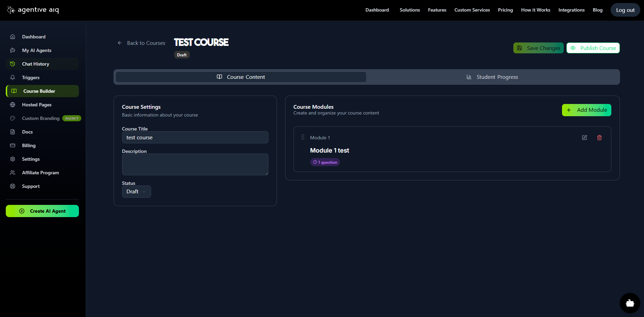Viewport: 644px width, 317px height.
Task: Open Pricing in the top navigation
Action: (x=505, y=10)
